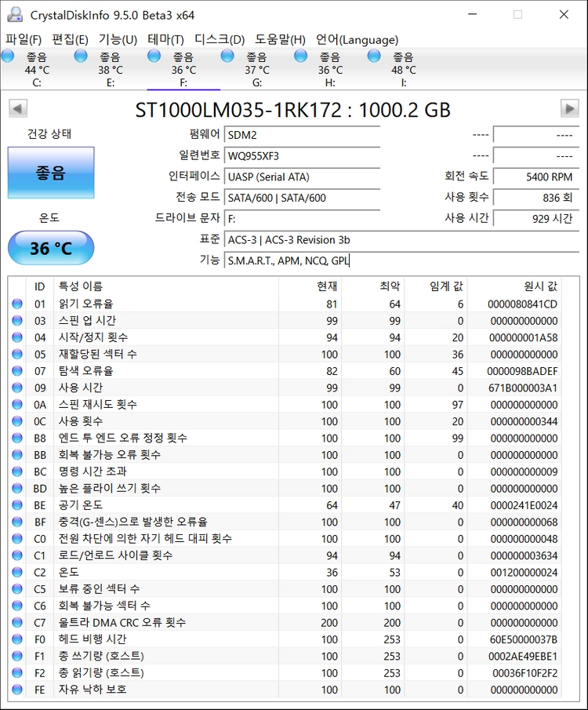
Task: Open the 테마(T) menu
Action: [165, 40]
